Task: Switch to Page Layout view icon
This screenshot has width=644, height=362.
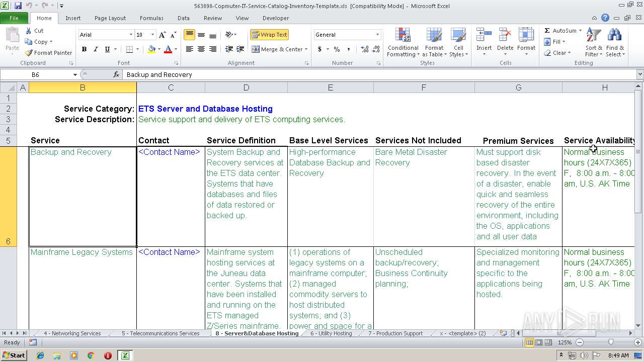Action: (539, 342)
